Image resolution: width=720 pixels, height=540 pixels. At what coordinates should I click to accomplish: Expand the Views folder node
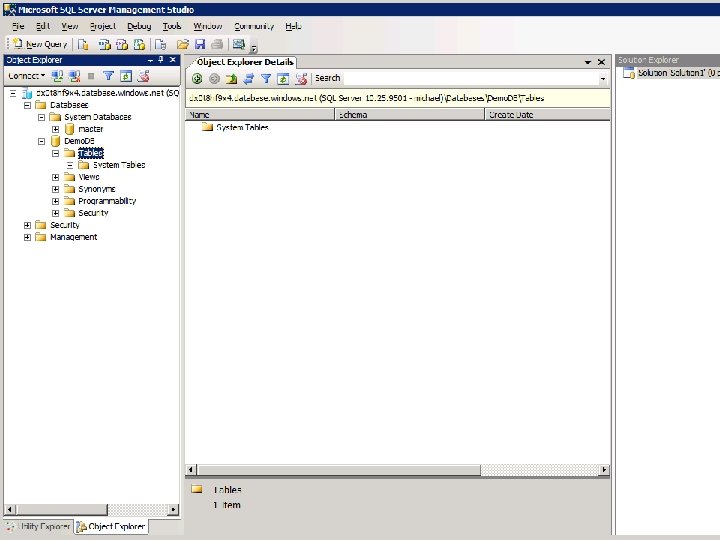pos(56,177)
